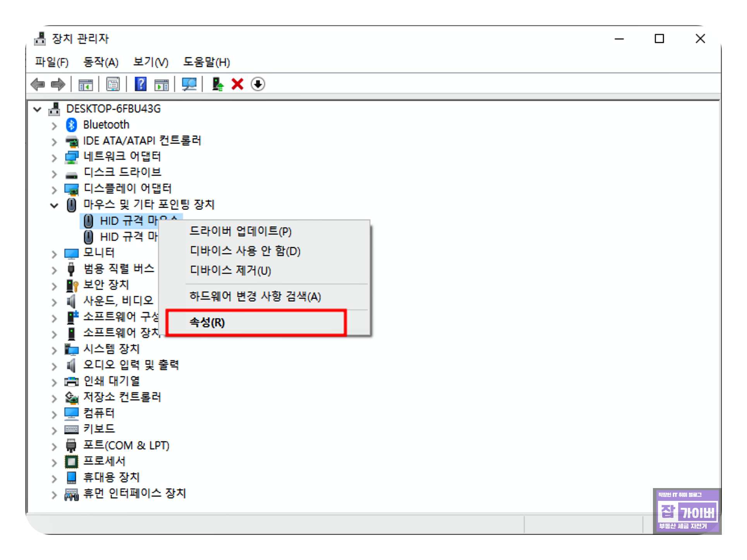
Task: Click the scan for hardware changes monitor icon
Action: [x=189, y=84]
